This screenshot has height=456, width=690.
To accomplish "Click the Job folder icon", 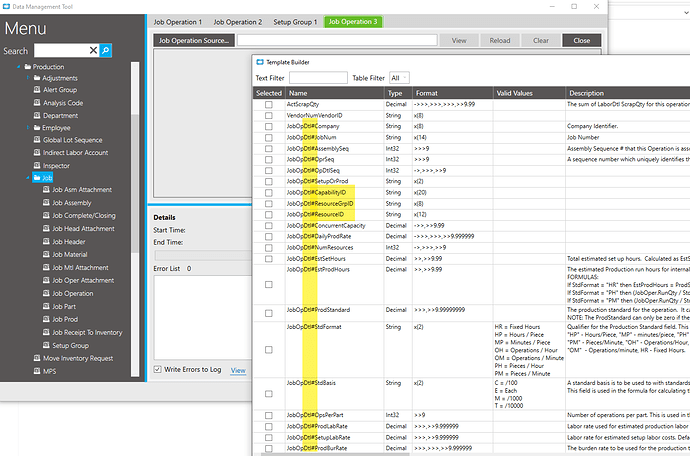I will tap(37, 177).
